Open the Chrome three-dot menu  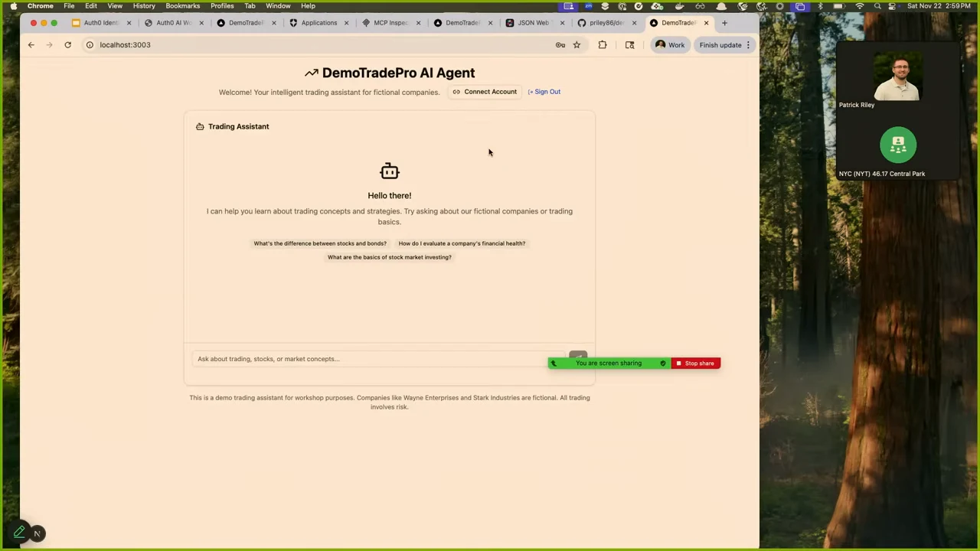coord(749,45)
